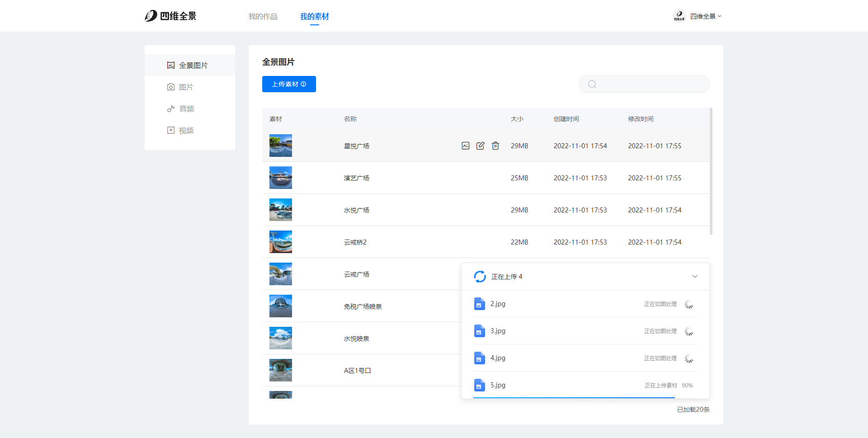Collapse the 正在上传 upload panel

pos(694,276)
